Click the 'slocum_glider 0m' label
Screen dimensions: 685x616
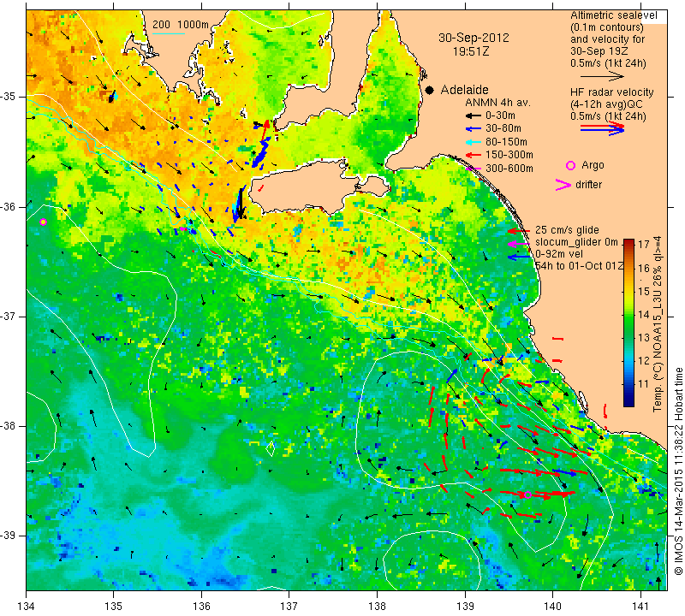(x=576, y=242)
